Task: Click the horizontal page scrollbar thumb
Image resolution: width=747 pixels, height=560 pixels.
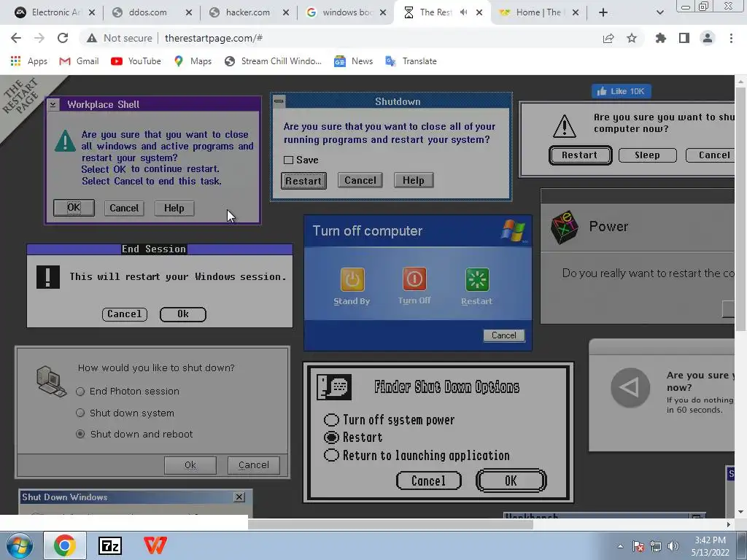Action: 390,524
